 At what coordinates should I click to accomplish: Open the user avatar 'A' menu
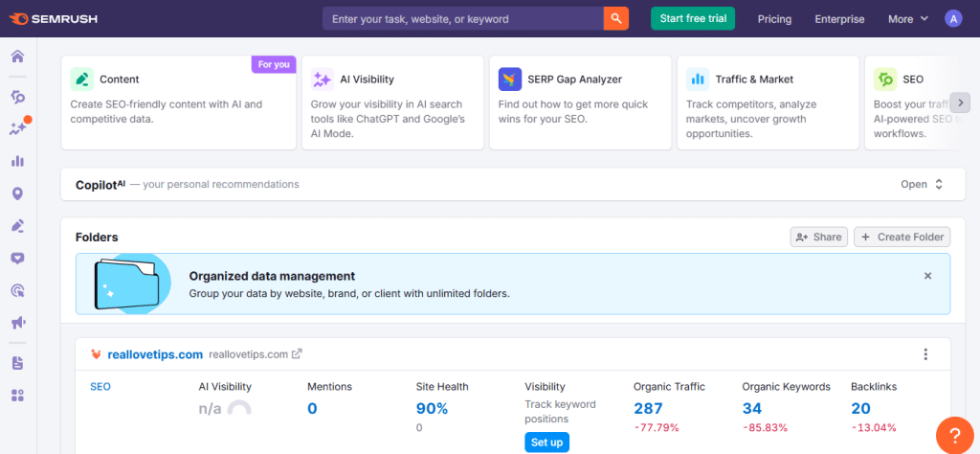click(x=953, y=19)
